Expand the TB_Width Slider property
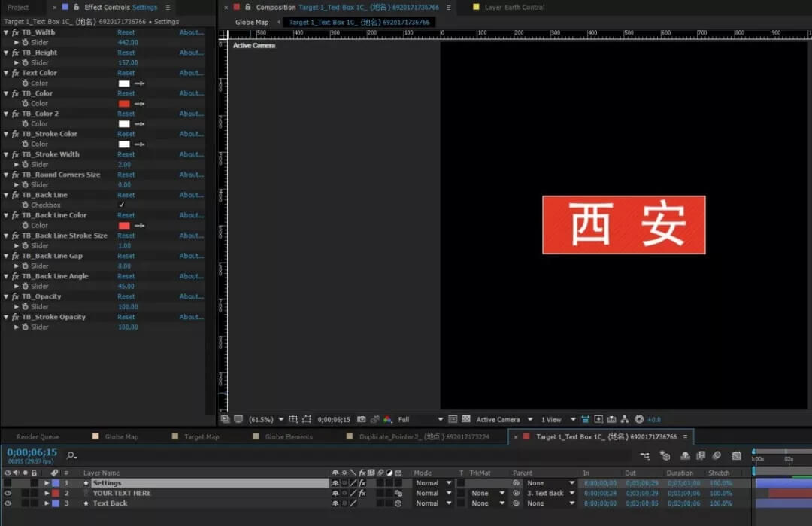The image size is (812, 526). point(17,42)
